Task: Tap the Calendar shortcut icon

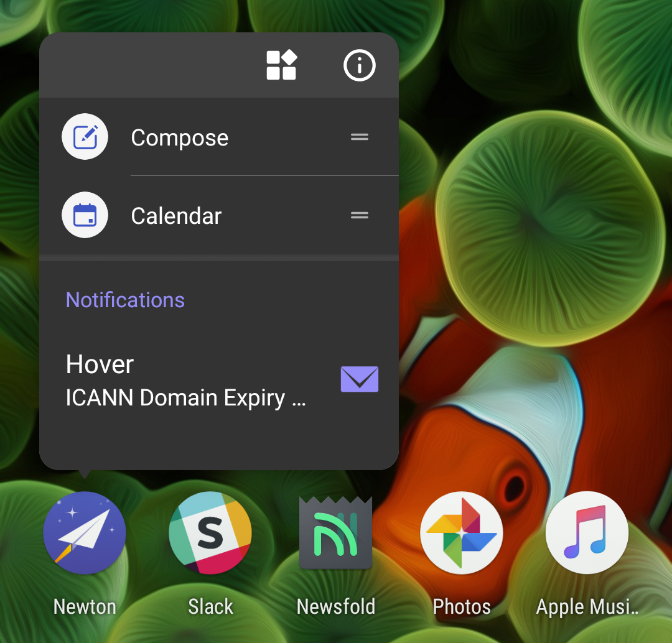Action: pyautogui.click(x=85, y=215)
